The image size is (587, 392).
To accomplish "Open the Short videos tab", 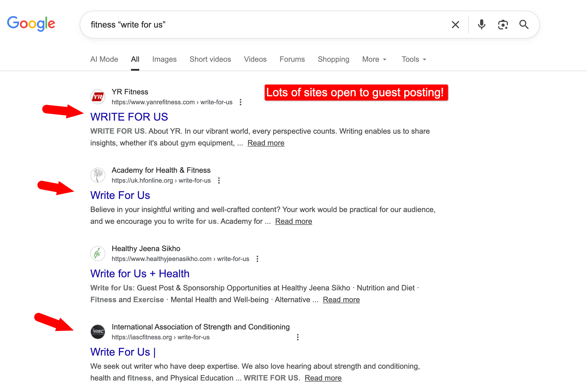I will click(x=210, y=59).
